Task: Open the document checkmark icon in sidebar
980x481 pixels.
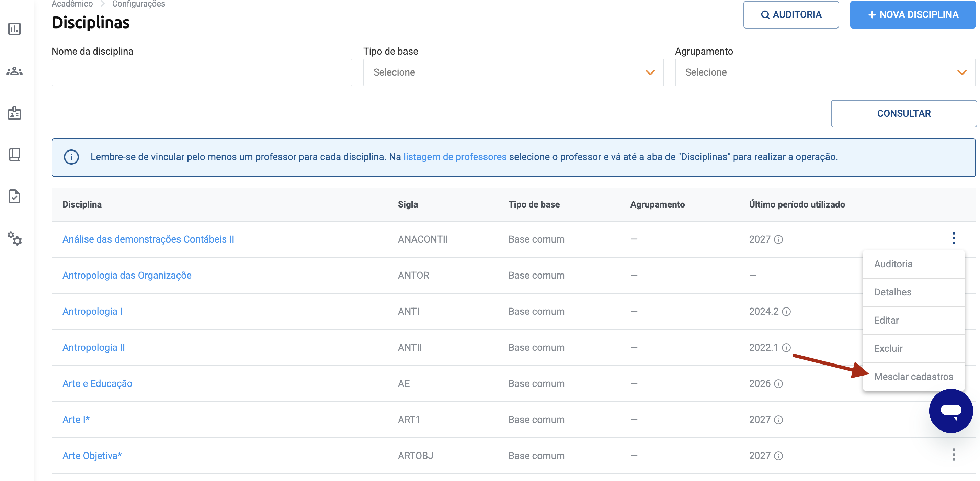Action: (x=14, y=197)
